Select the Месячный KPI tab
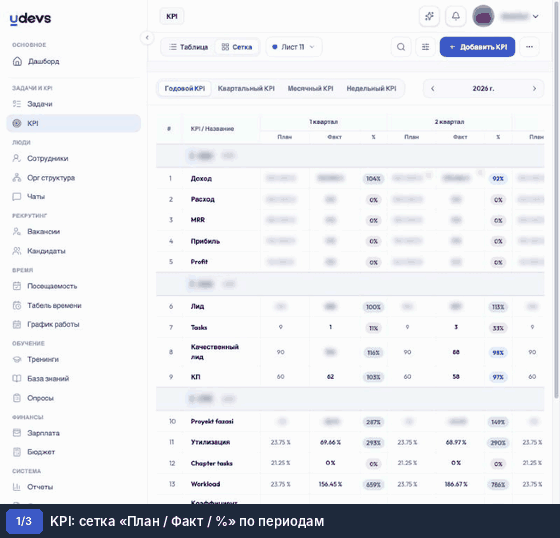 click(x=310, y=88)
